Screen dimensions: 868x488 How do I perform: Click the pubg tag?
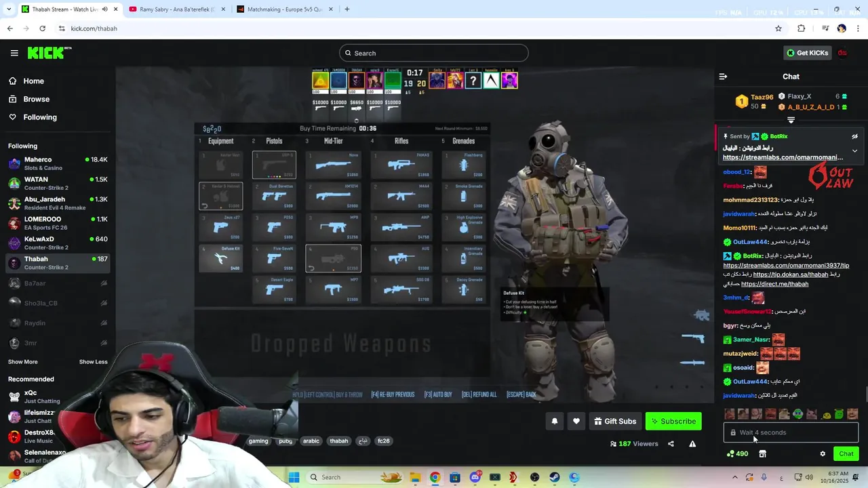click(x=285, y=441)
